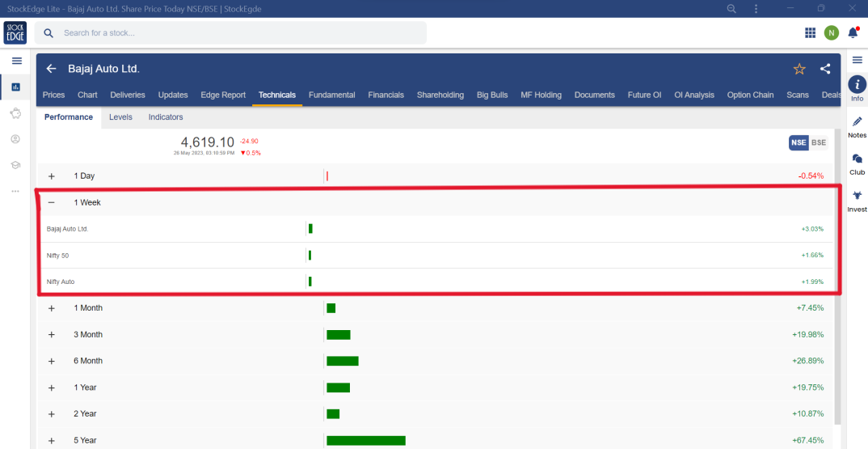868x449 pixels.
Task: Expand the 1 Day performance row
Action: [x=52, y=176]
